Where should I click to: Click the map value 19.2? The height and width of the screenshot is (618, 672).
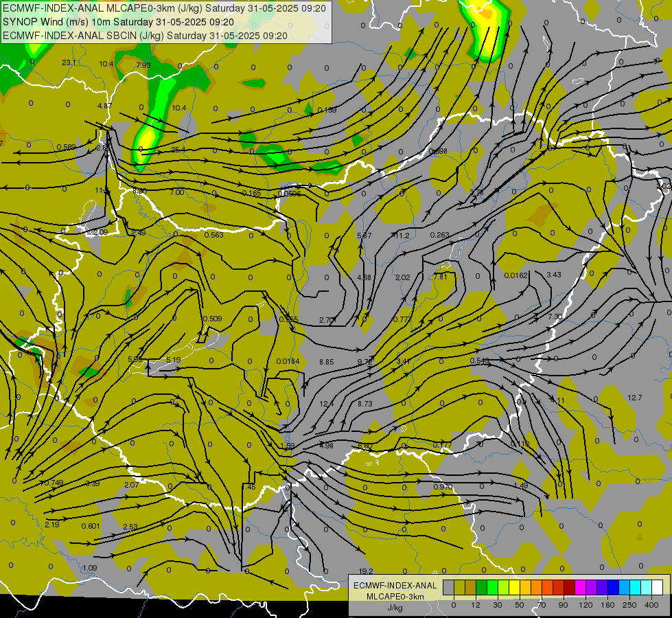click(366, 571)
